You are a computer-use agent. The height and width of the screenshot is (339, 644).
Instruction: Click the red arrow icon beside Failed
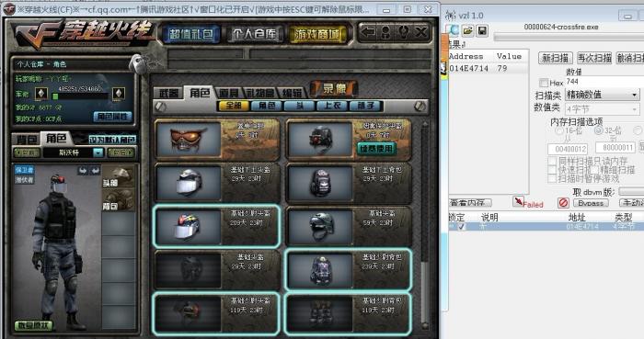pyautogui.click(x=518, y=201)
